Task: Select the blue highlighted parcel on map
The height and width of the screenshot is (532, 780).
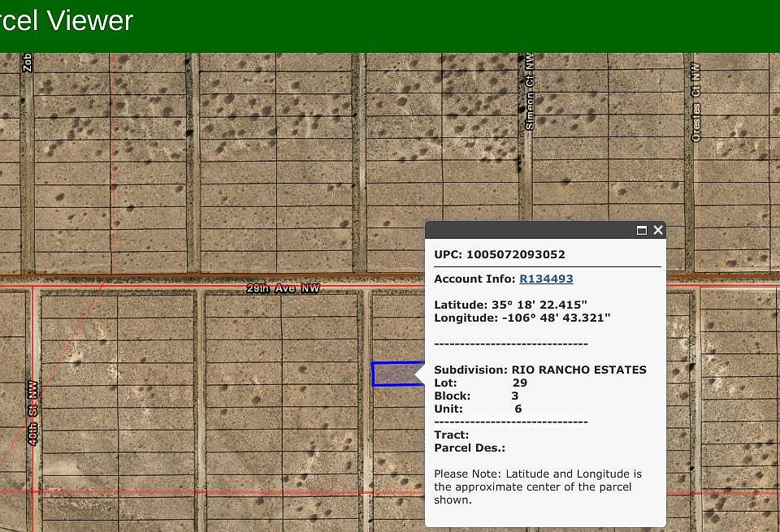Action: (397, 374)
